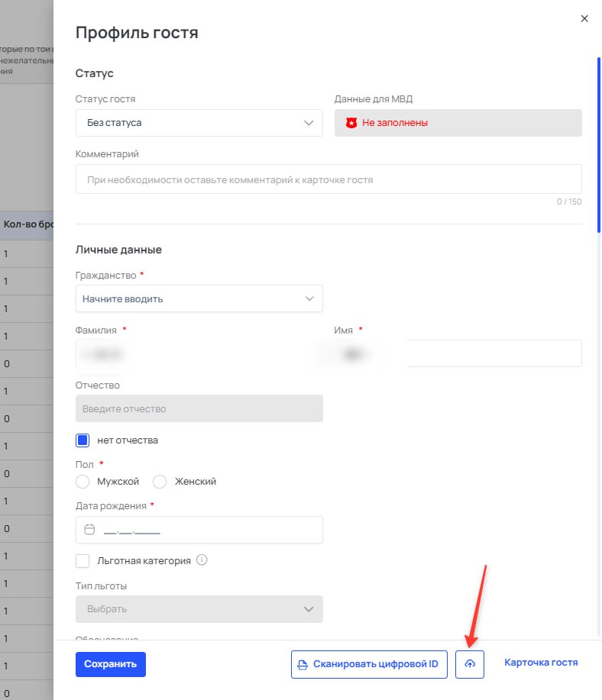Click the red badge icon in Данные для МВД
Viewport: 602px width, 700px height.
[351, 123]
